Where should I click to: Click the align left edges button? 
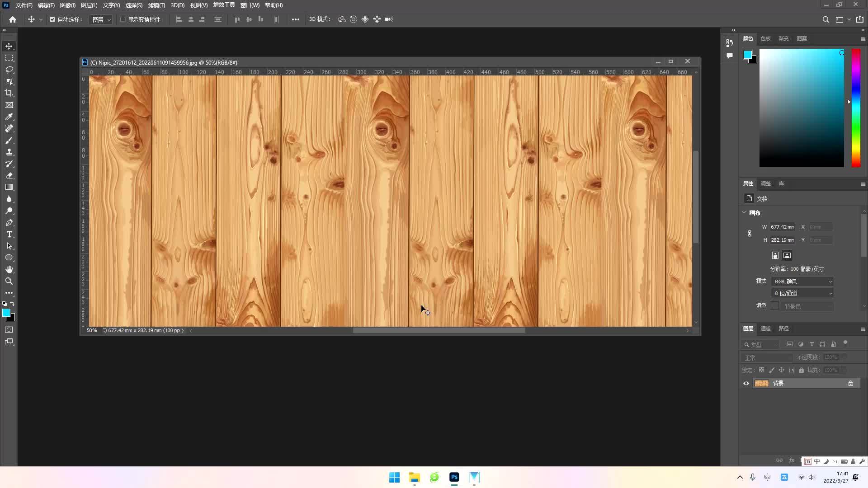[x=179, y=19]
